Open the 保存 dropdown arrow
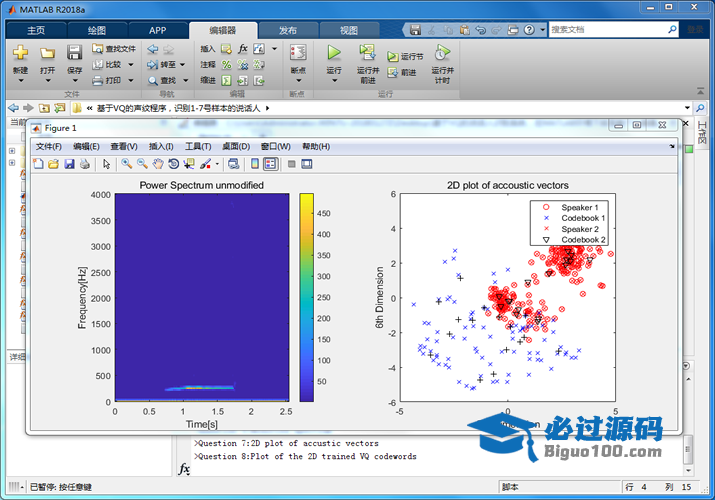715x500 pixels. (x=75, y=81)
